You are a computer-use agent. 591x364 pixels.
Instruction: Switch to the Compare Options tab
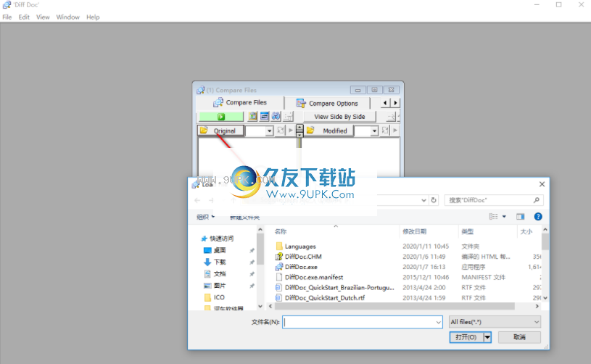327,103
